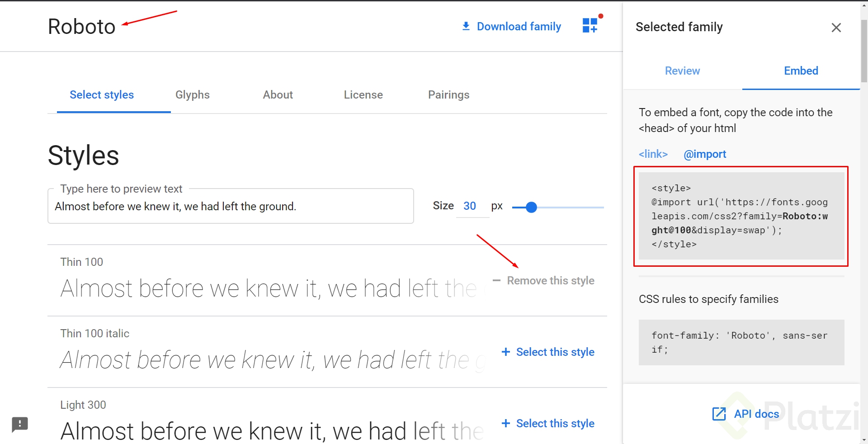Click the API docs external link icon
The height and width of the screenshot is (444, 868).
click(719, 414)
